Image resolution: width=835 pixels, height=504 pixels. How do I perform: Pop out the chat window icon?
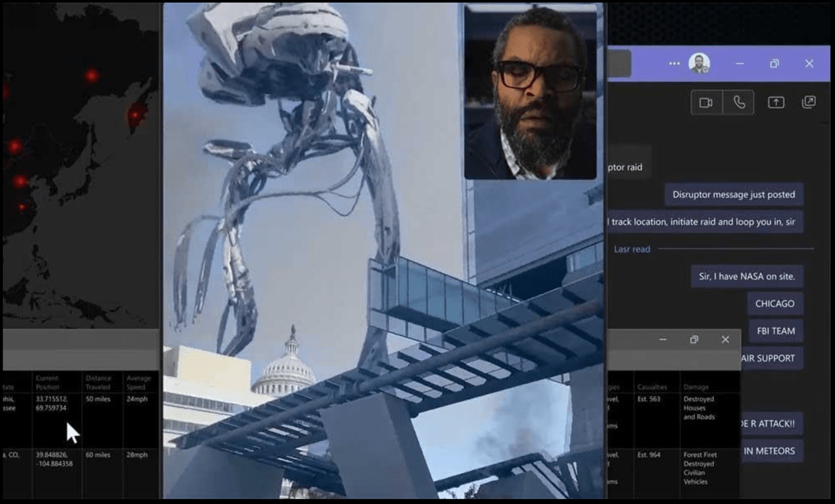coord(808,102)
